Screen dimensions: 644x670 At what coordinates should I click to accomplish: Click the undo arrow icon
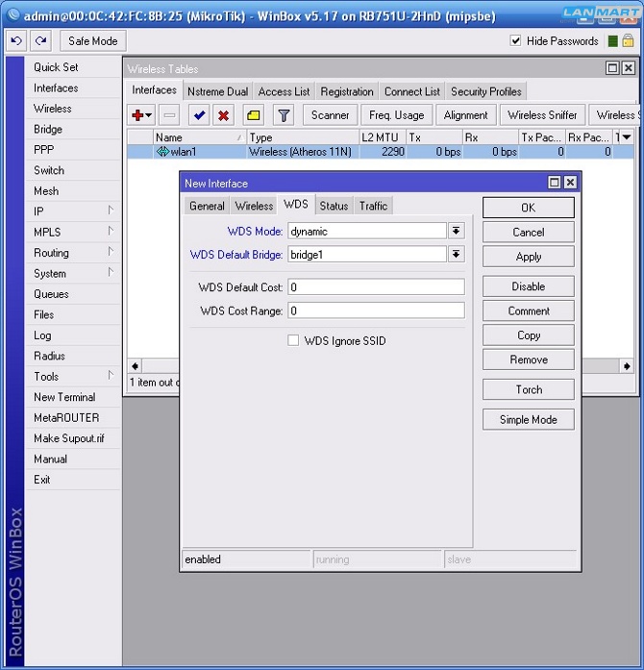point(16,41)
